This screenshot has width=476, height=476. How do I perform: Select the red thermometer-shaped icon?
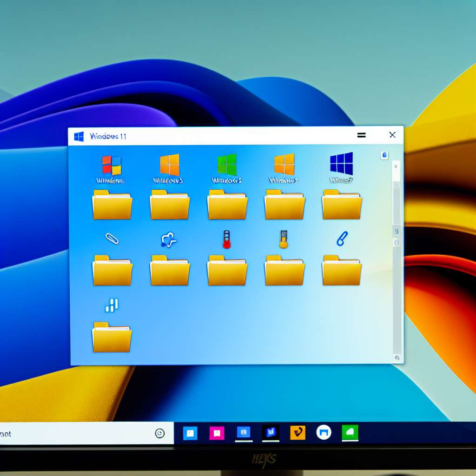click(x=226, y=239)
